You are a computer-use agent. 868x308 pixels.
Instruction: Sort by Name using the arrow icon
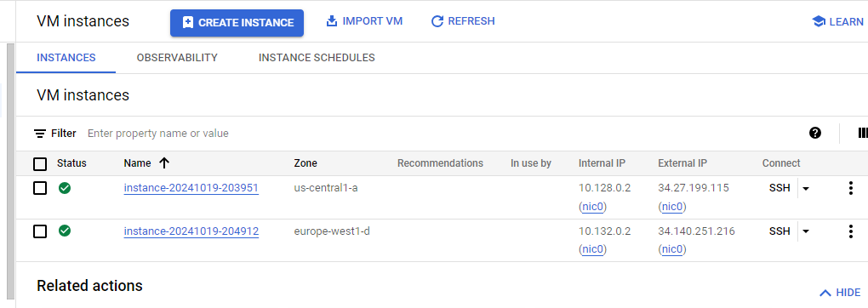click(164, 163)
